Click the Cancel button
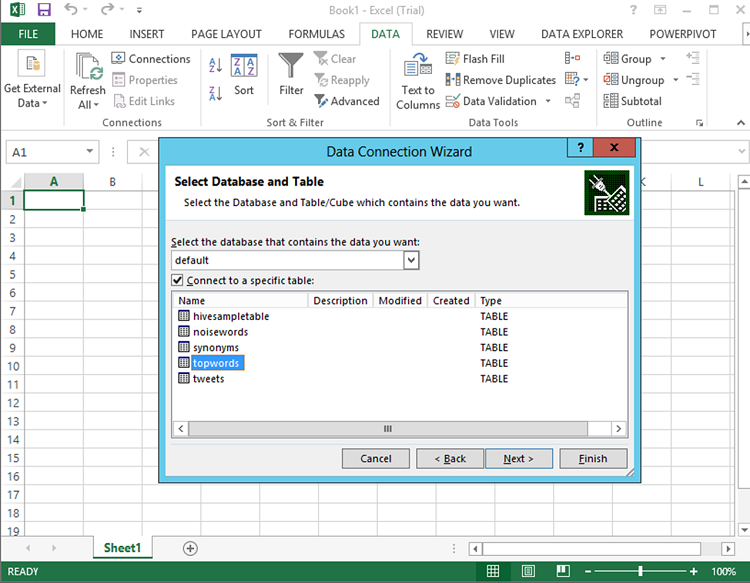Viewport: 750px width, 583px height. (x=375, y=459)
